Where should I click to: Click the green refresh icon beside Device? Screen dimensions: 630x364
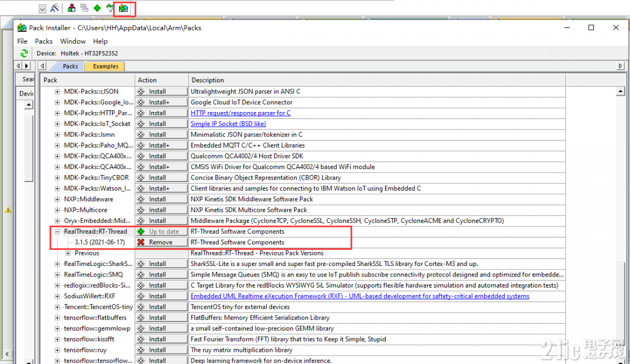24,53
